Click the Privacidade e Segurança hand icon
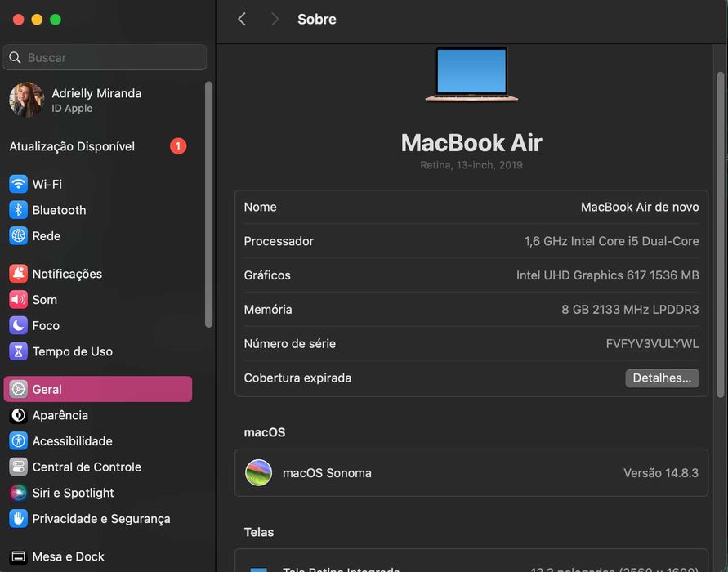728x572 pixels. click(18, 519)
